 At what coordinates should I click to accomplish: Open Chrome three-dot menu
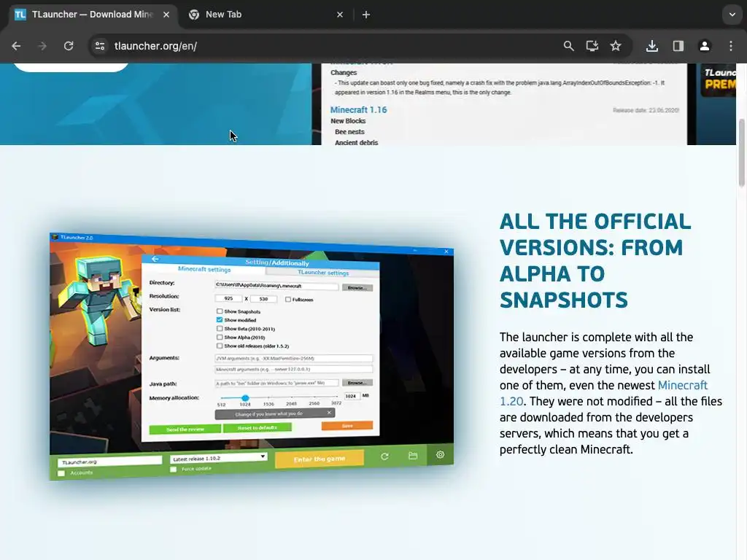pos(731,46)
